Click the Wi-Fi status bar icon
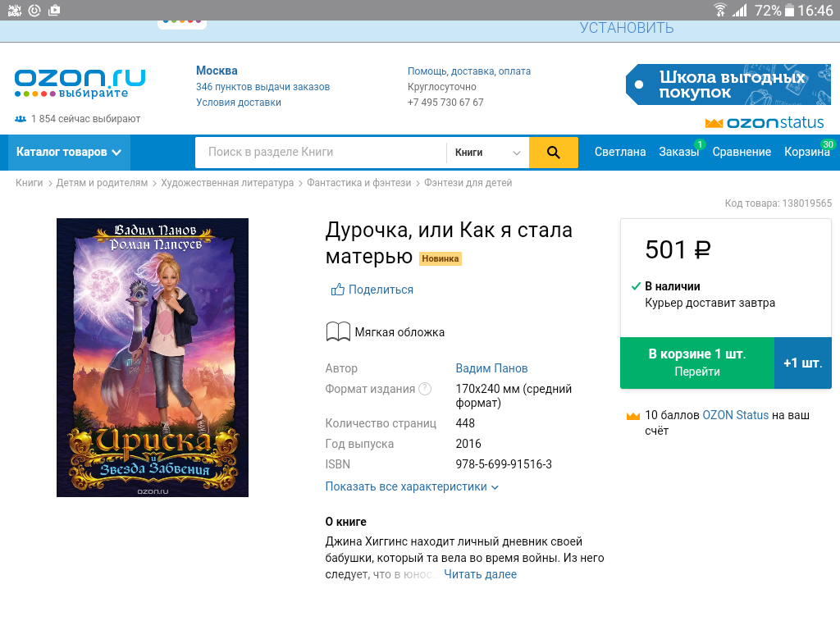Viewport: 840px width, 630px height. [719, 10]
